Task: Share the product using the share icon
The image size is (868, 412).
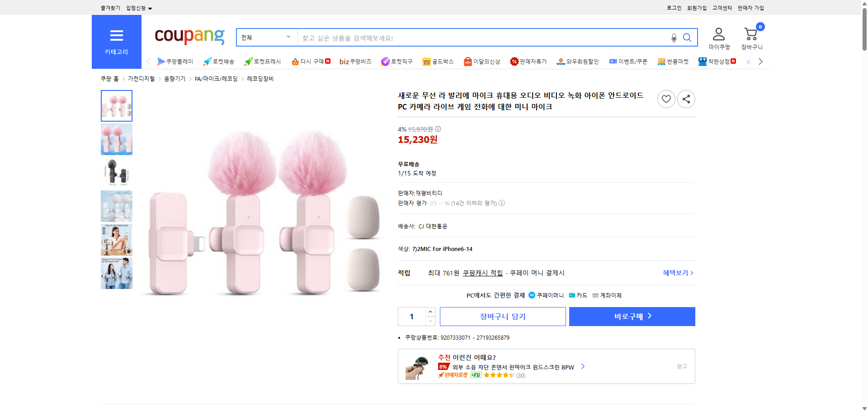Action: click(x=686, y=99)
